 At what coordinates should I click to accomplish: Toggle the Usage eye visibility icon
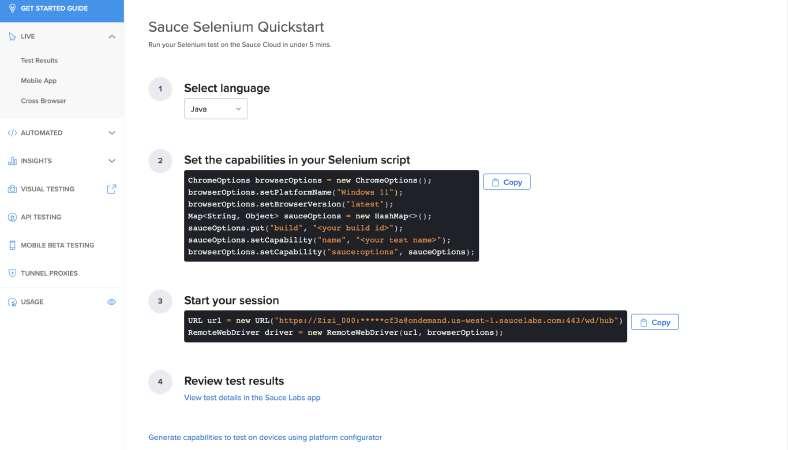coord(111,301)
